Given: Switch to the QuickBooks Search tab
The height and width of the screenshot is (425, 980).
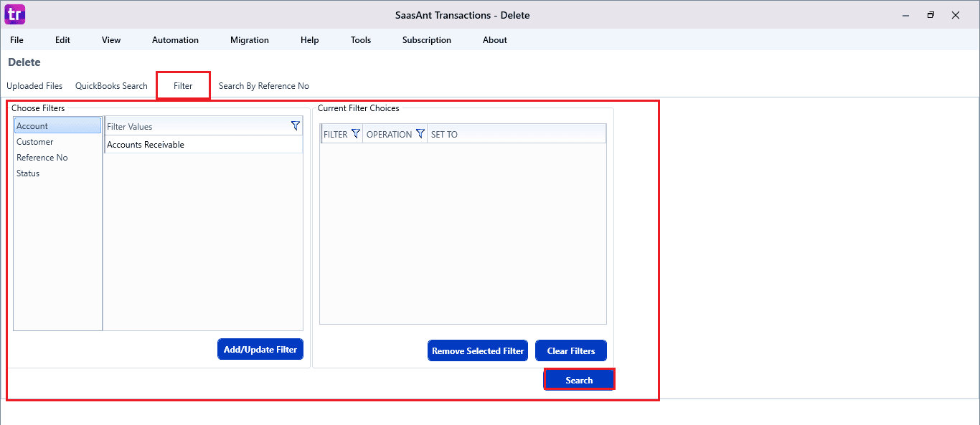Looking at the screenshot, I should click(111, 86).
